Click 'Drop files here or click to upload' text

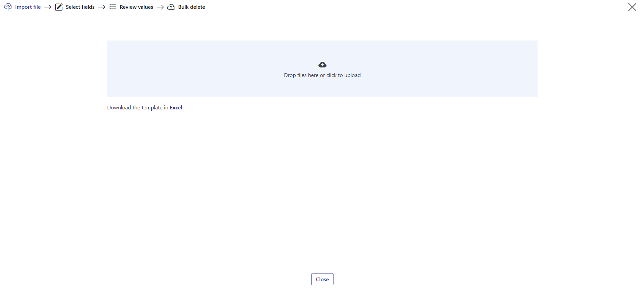tap(322, 75)
